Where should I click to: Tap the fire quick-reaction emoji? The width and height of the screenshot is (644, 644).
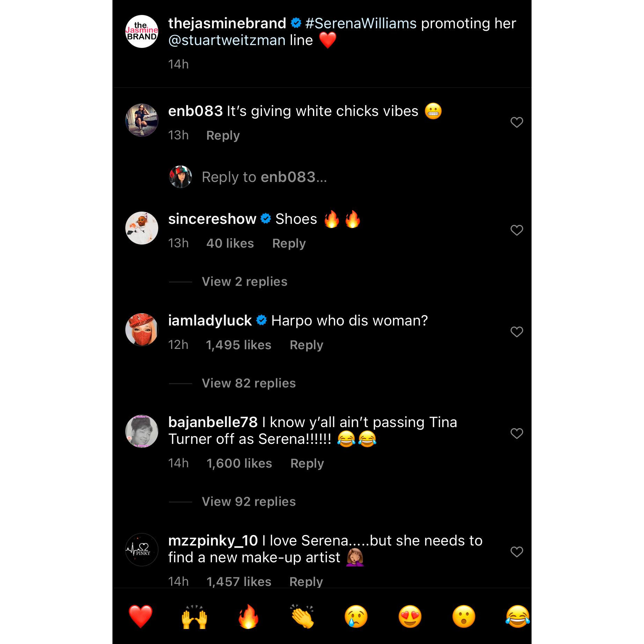point(248,616)
